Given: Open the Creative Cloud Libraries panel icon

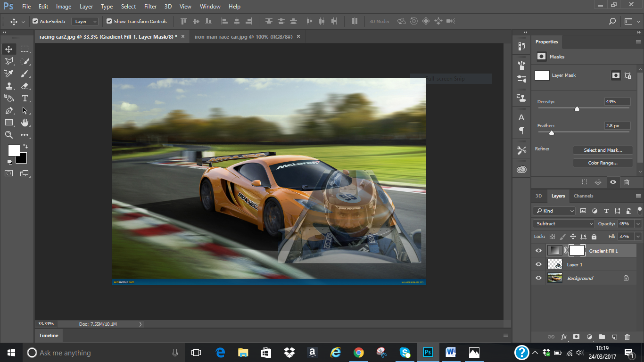Looking at the screenshot, I should pos(521,170).
